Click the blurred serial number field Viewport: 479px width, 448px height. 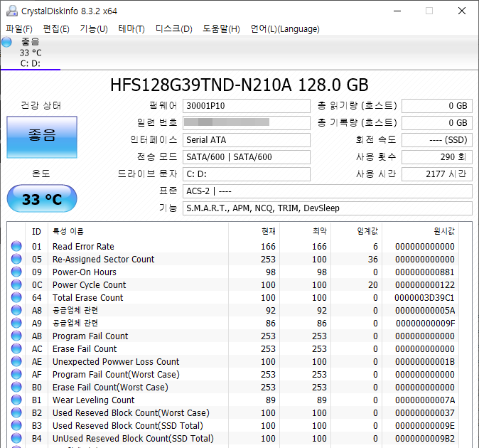[246, 123]
